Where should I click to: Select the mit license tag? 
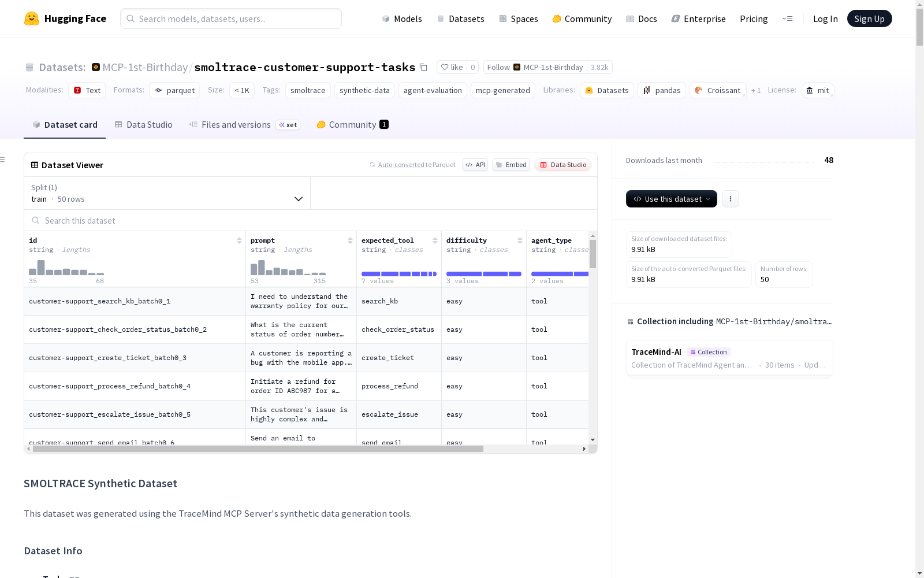tap(818, 90)
